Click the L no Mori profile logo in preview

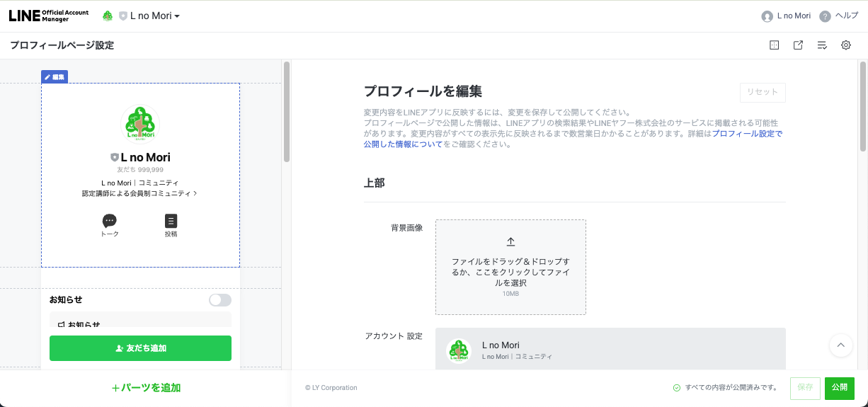[x=140, y=125]
